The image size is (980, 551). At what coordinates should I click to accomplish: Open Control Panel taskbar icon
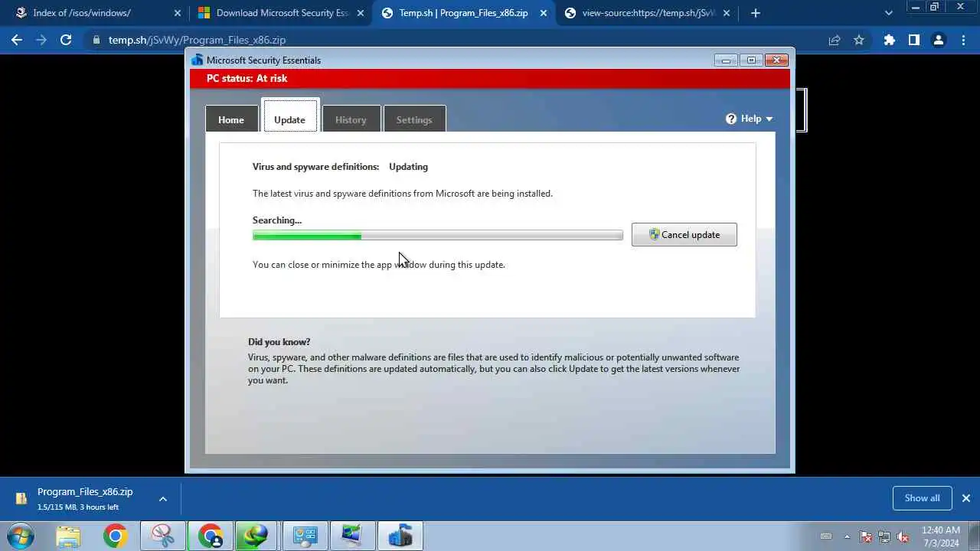click(x=305, y=536)
